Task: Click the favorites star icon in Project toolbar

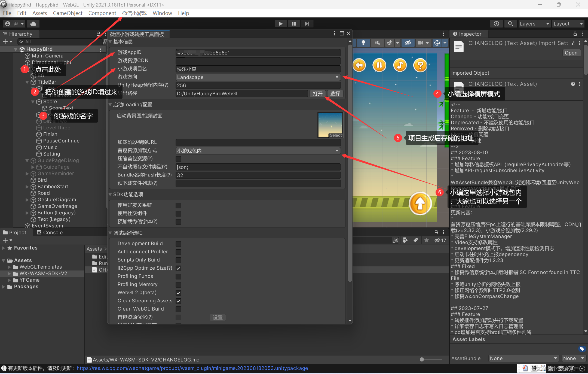Action: [x=427, y=240]
